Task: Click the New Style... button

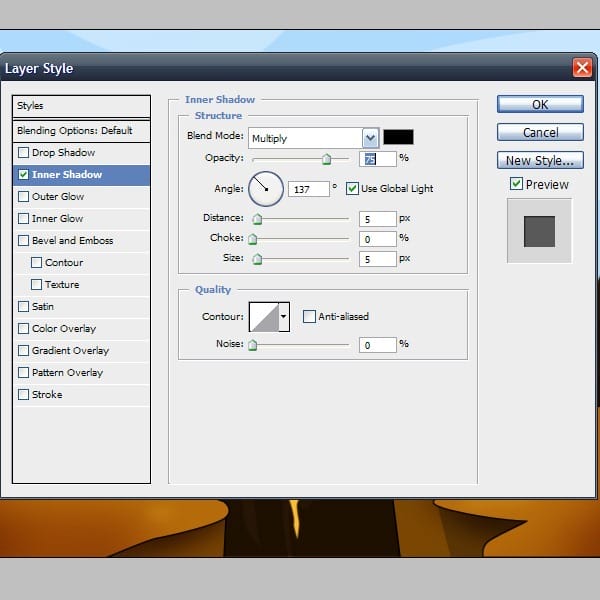Action: [x=540, y=160]
